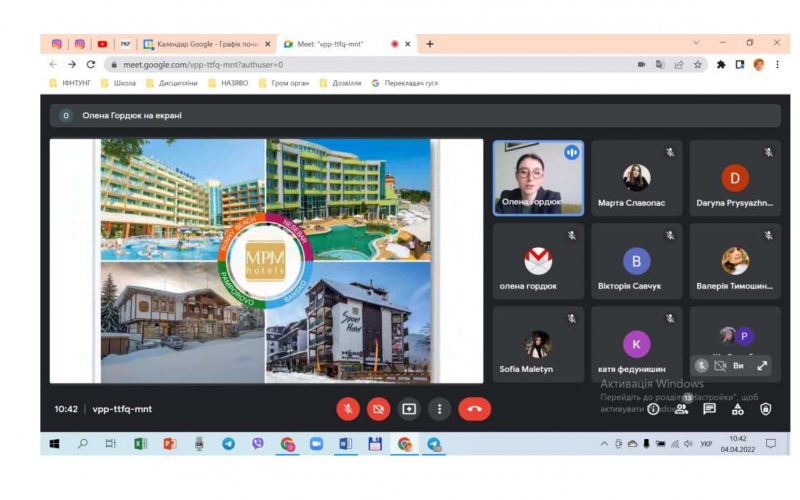Screen dimensions: 800x500
Task: Click the camera permission icon in address bar
Action: click(x=641, y=65)
